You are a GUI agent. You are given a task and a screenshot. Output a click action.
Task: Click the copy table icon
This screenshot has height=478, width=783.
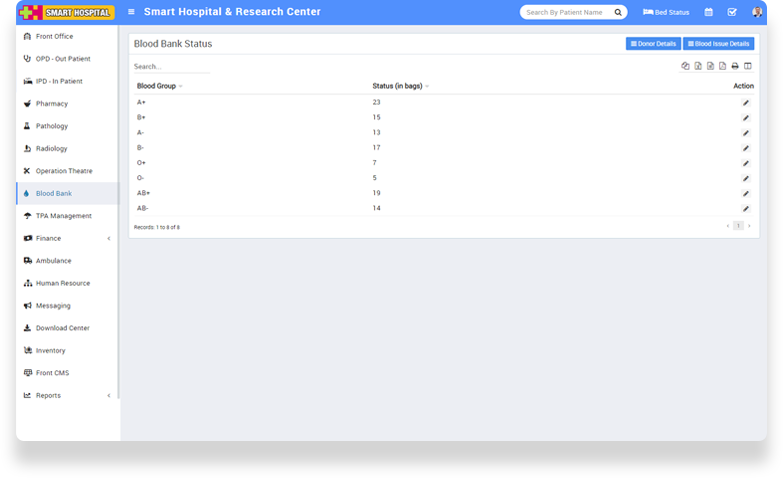coord(685,66)
